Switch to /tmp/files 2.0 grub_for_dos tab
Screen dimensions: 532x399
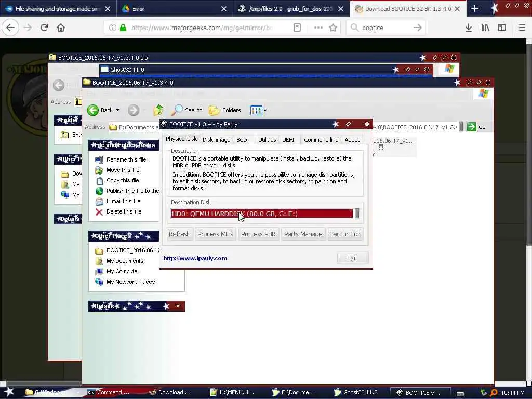tap(291, 9)
